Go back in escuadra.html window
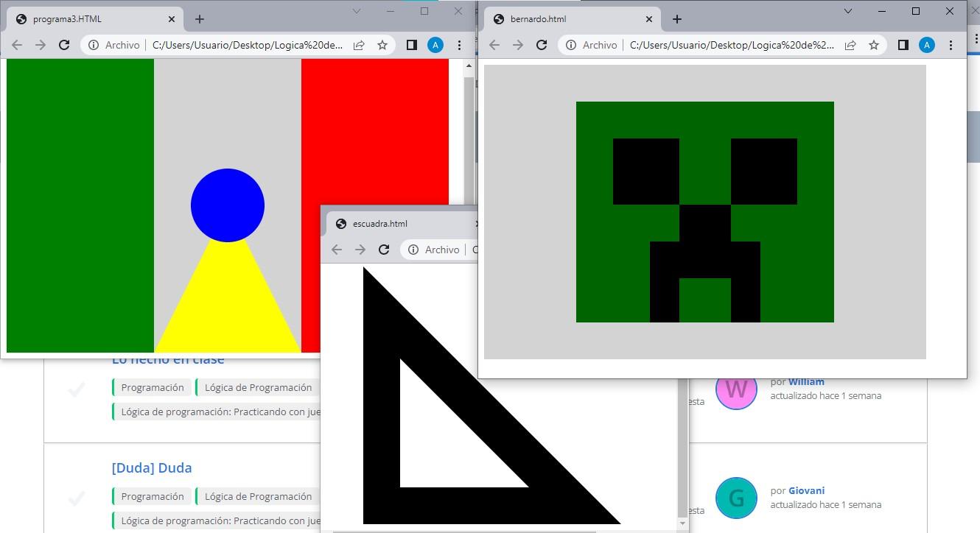Viewport: 980px width, 533px height. [337, 250]
